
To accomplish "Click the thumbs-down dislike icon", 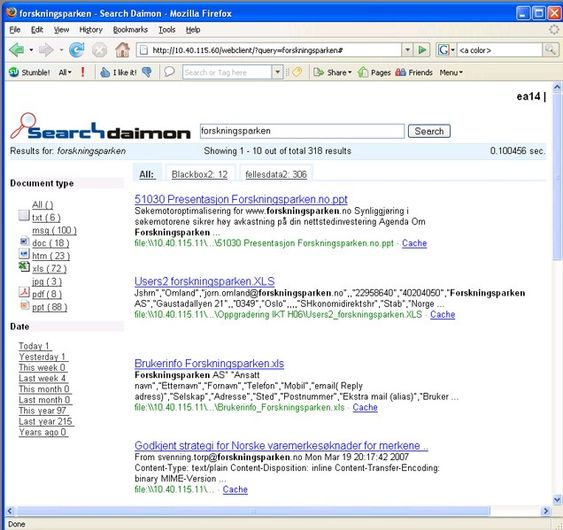I will pyautogui.click(x=147, y=72).
